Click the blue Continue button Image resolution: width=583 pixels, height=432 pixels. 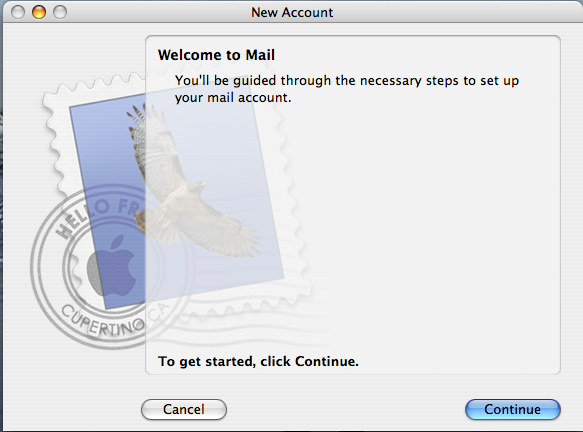(x=513, y=409)
